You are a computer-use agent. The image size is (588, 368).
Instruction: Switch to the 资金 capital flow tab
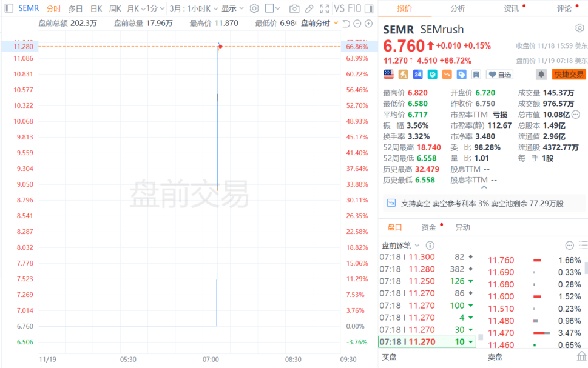pyautogui.click(x=428, y=227)
